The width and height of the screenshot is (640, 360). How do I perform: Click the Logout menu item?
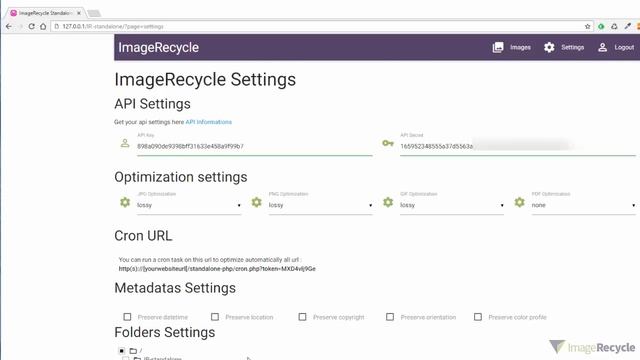(624, 47)
